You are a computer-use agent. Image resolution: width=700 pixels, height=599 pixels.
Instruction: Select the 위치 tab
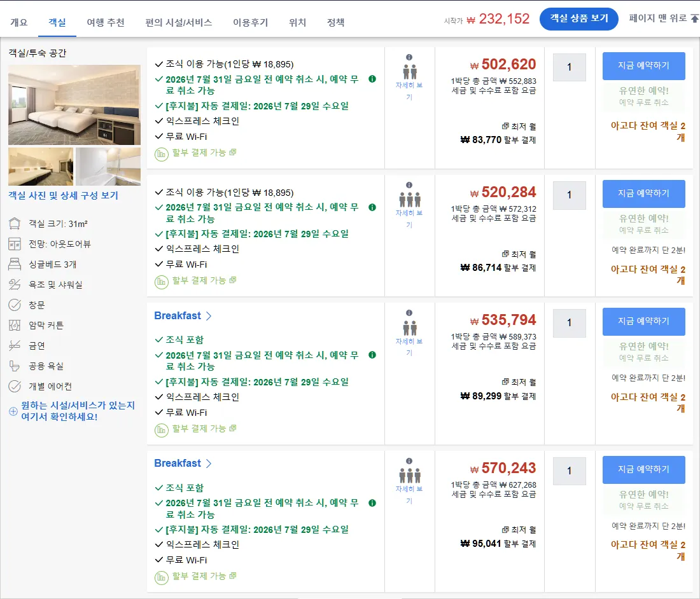click(297, 22)
